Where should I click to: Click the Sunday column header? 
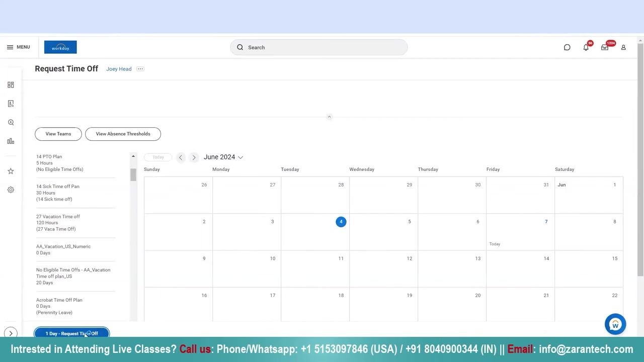[x=152, y=169]
